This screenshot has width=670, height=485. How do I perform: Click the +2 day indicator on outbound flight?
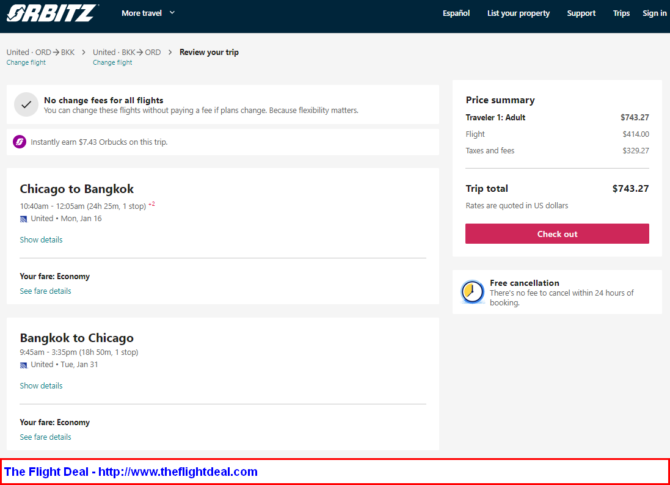coord(152,204)
